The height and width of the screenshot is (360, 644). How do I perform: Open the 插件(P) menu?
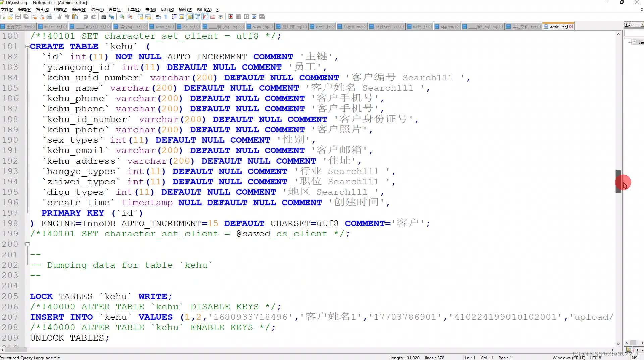tap(185, 10)
